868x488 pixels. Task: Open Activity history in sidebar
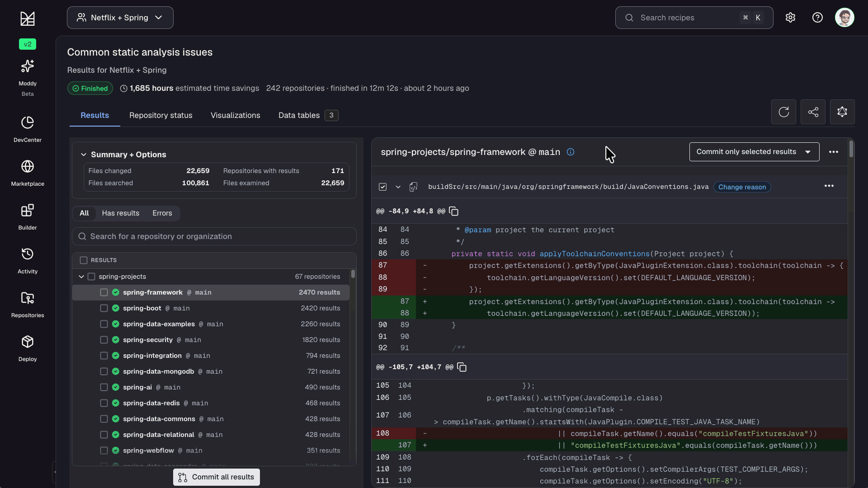click(x=28, y=261)
